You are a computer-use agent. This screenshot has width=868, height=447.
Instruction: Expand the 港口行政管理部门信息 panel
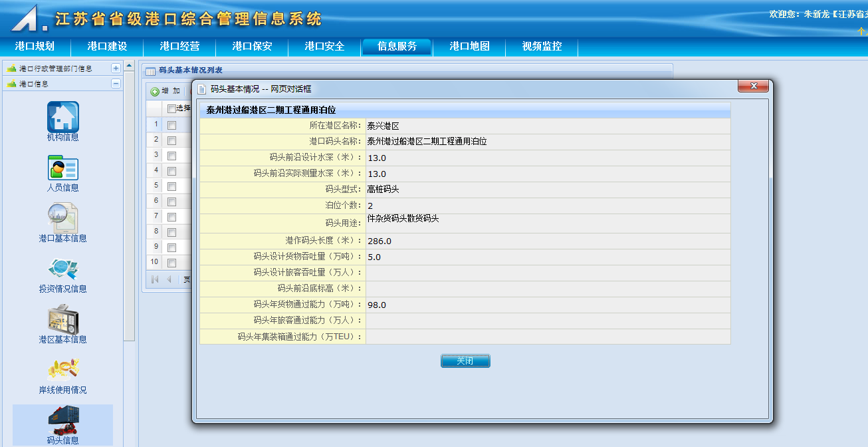116,68
